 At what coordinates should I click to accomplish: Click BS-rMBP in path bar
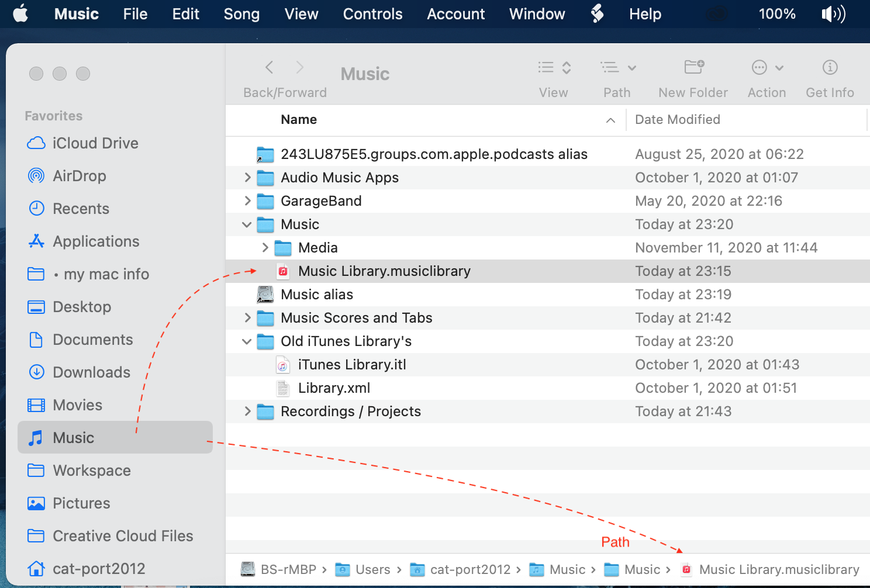pyautogui.click(x=279, y=569)
